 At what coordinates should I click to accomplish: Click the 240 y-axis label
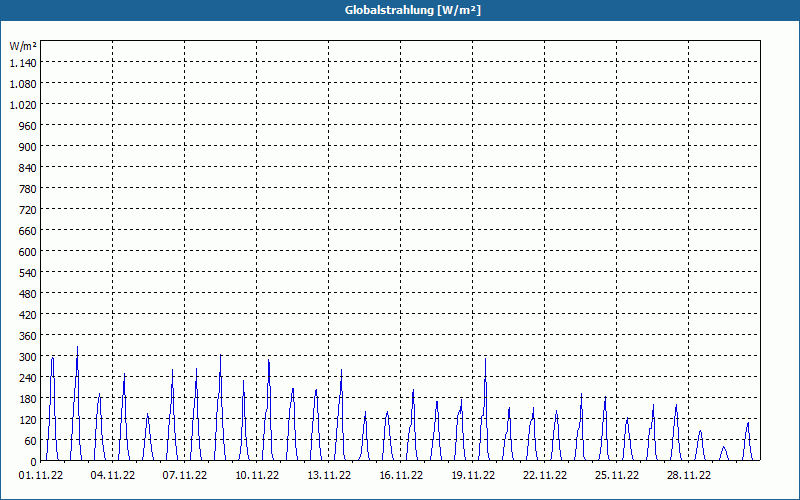tap(28, 378)
